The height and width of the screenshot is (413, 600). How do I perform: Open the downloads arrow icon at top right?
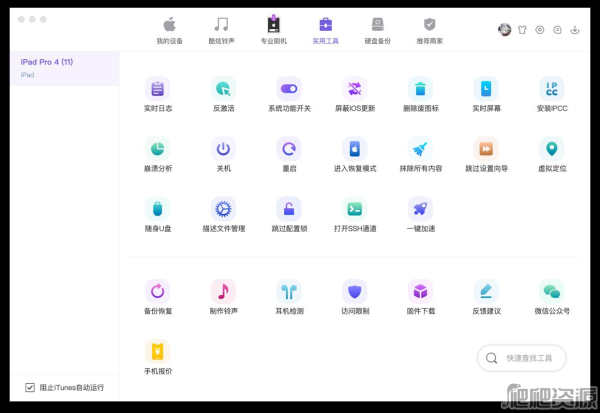(575, 30)
